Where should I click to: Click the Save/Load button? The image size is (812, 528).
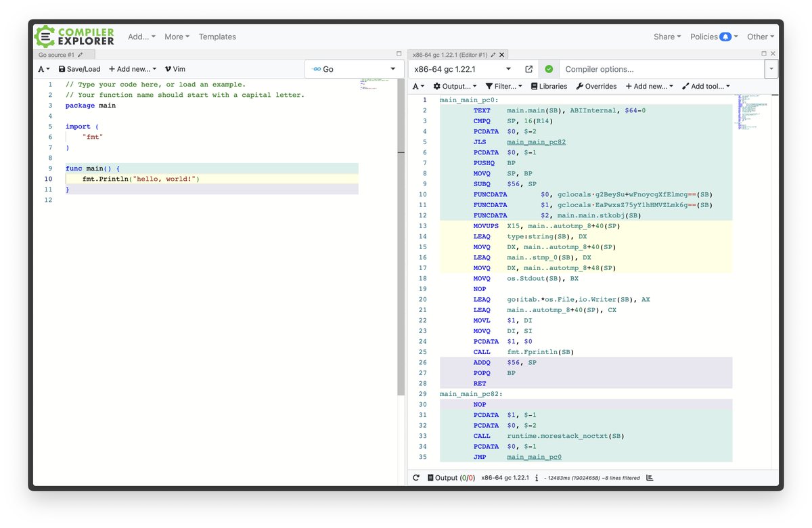pos(79,69)
